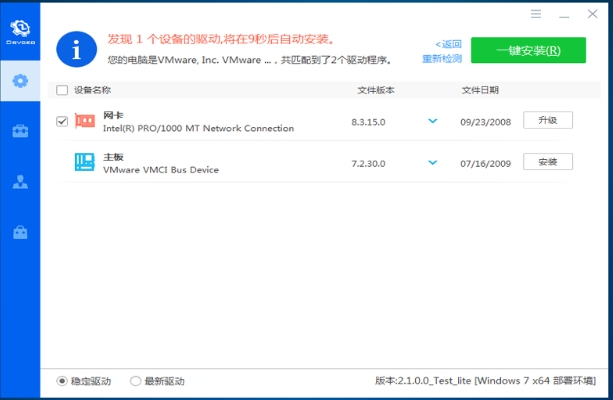613x400 pixels.
Task: Click 安装 button for VMware VMCI device
Action: click(547, 161)
